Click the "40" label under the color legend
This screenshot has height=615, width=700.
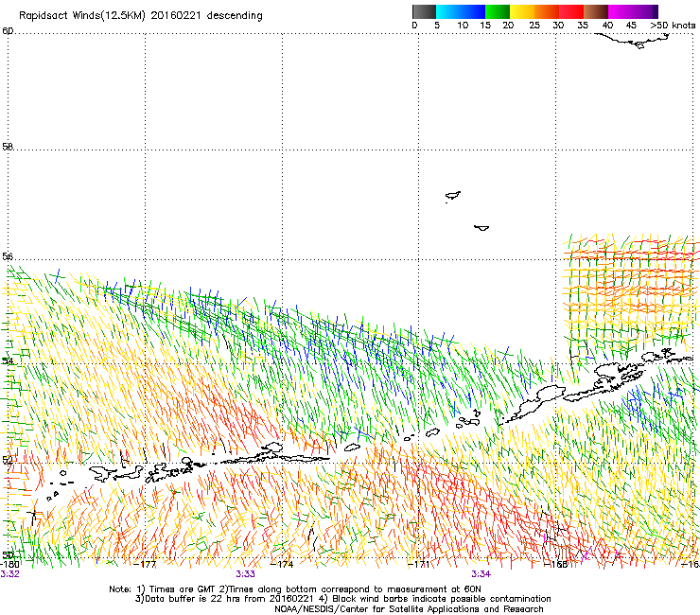click(607, 26)
